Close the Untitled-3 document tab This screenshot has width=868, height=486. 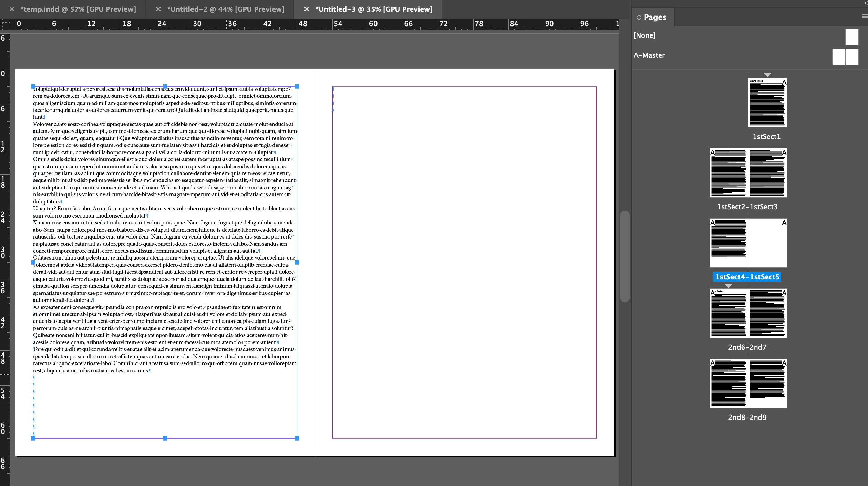tap(307, 9)
